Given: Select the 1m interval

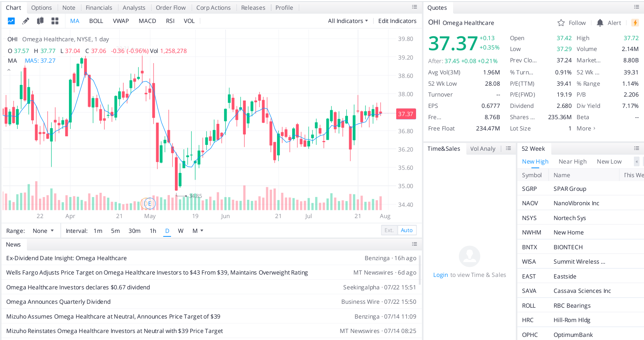Looking at the screenshot, I should tap(98, 231).
